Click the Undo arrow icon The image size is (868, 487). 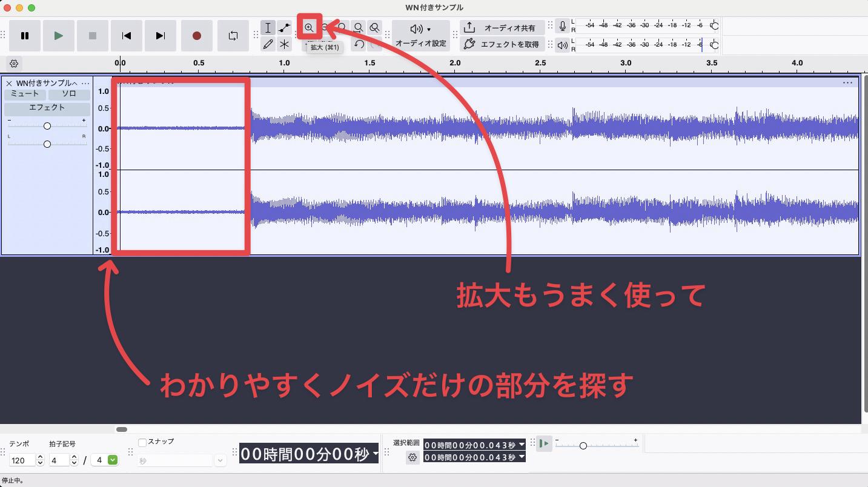pyautogui.click(x=359, y=44)
